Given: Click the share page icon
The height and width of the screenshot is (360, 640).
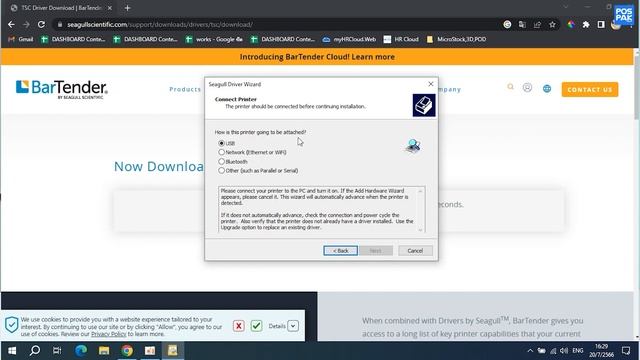Looking at the screenshot, I should coord(537,24).
